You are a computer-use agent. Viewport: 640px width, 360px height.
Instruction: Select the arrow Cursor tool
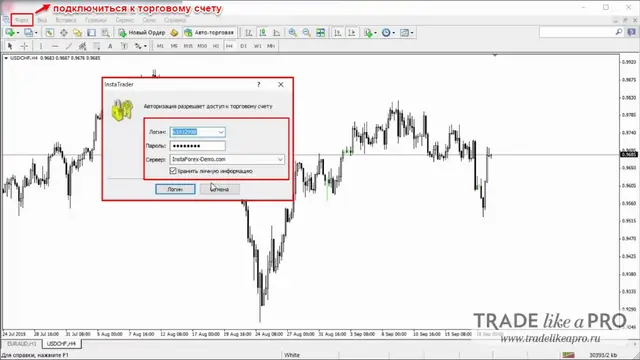point(10,46)
